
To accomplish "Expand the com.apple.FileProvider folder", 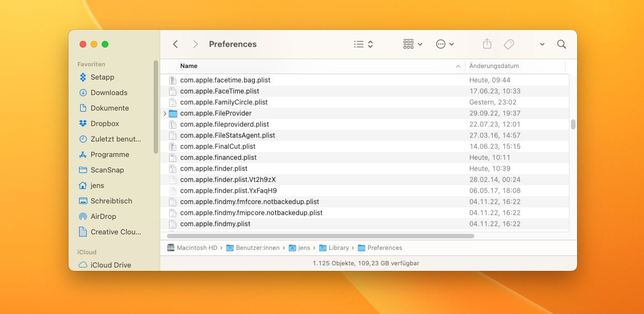I will coord(165,113).
